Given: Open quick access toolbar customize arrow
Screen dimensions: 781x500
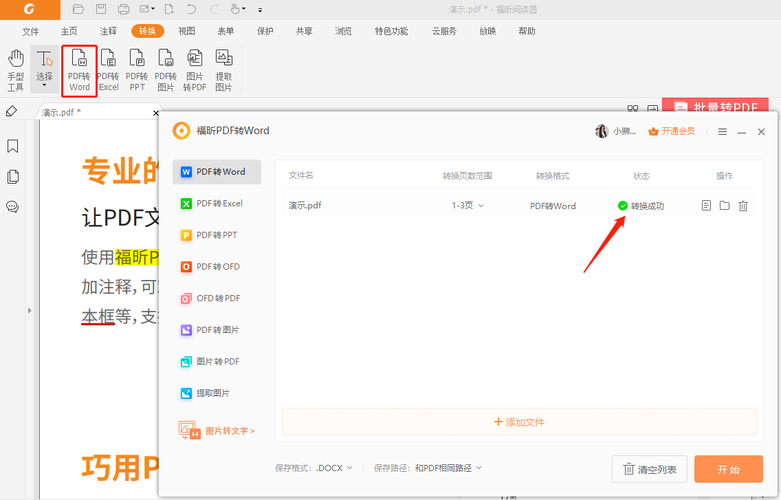Looking at the screenshot, I should pyautogui.click(x=260, y=9).
